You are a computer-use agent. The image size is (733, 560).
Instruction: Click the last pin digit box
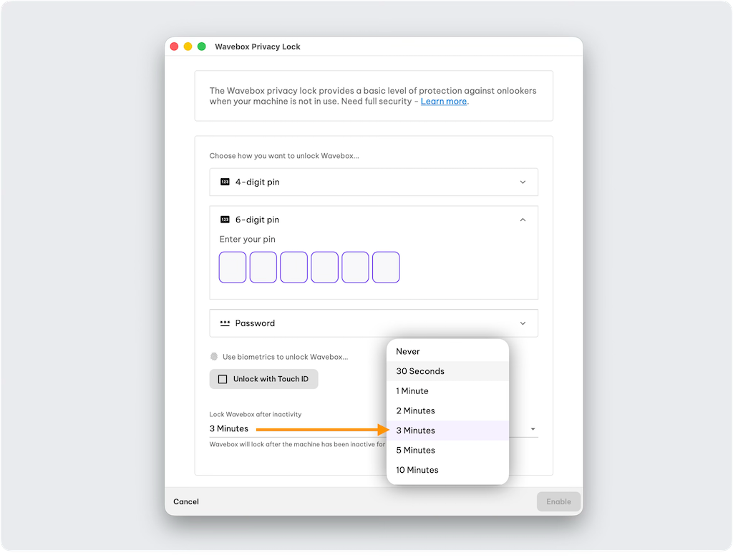tap(386, 267)
